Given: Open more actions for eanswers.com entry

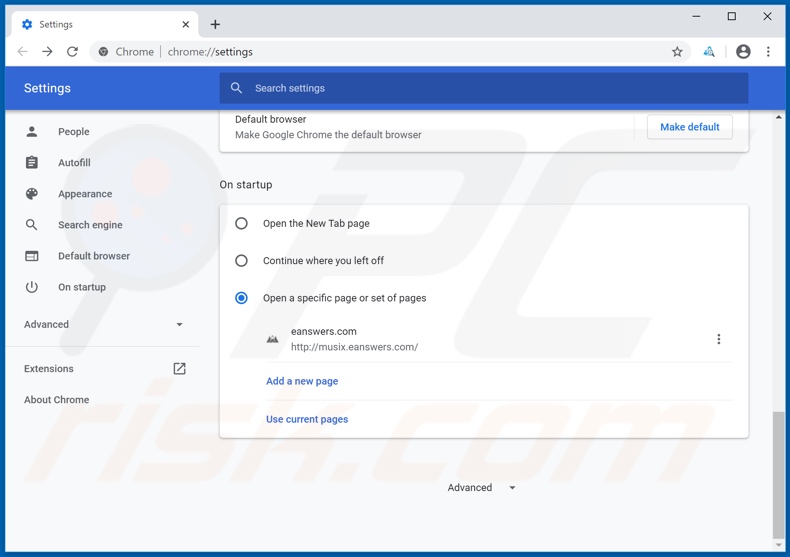Looking at the screenshot, I should click(718, 339).
